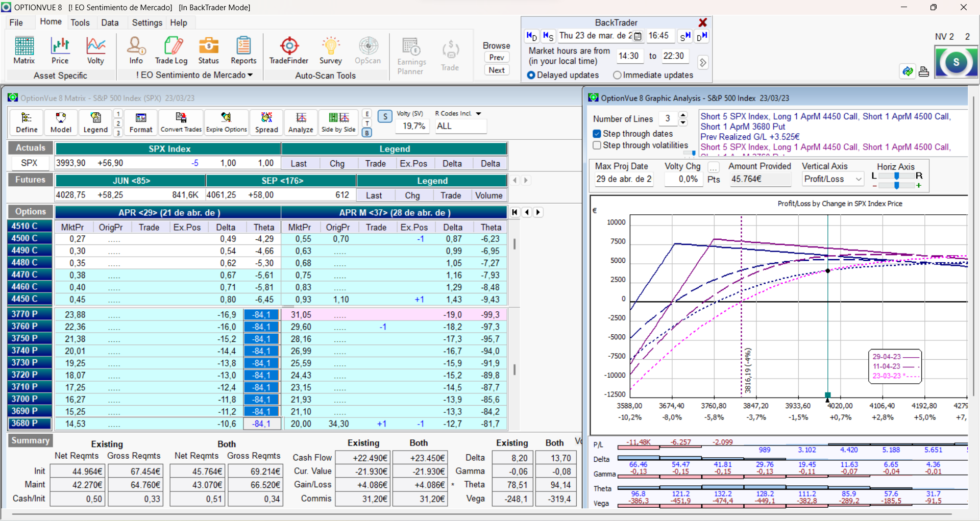The height and width of the screenshot is (521, 980).
Task: Open the Survey lightbulb tool
Action: click(x=331, y=51)
